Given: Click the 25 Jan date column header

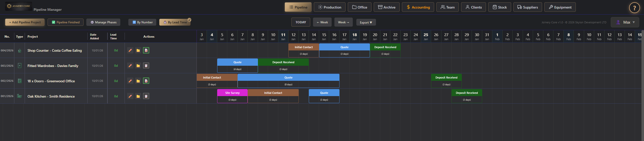Looking at the screenshot, I should click(426, 36).
